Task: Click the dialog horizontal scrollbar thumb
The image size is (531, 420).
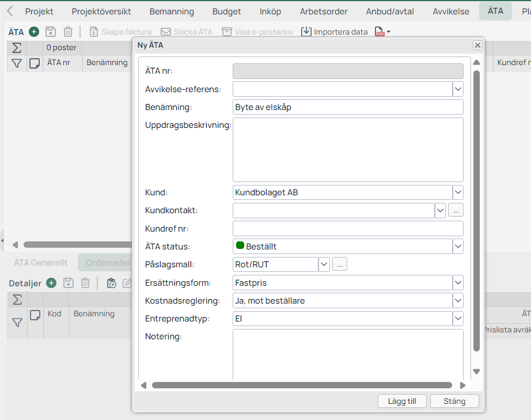Action: [302, 385]
